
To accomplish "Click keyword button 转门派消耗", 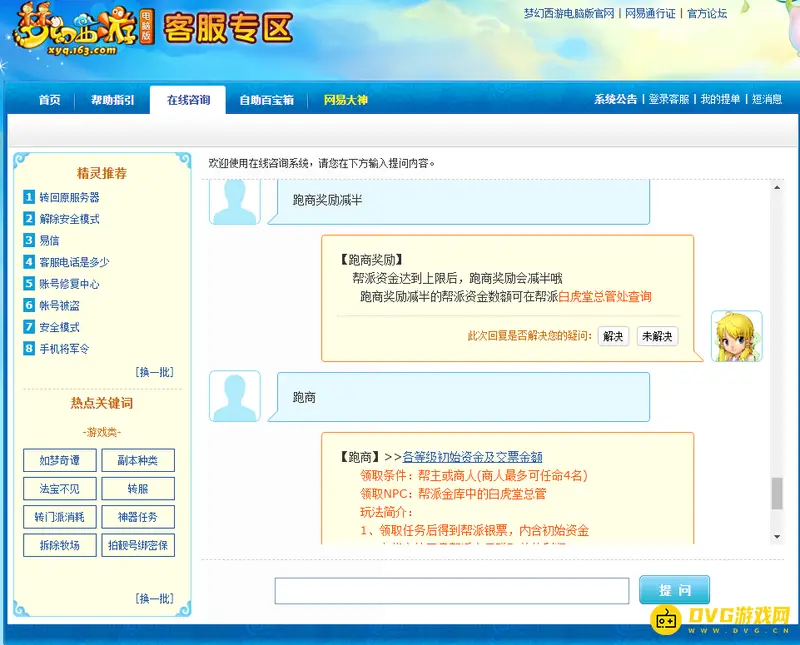I will 60,517.
